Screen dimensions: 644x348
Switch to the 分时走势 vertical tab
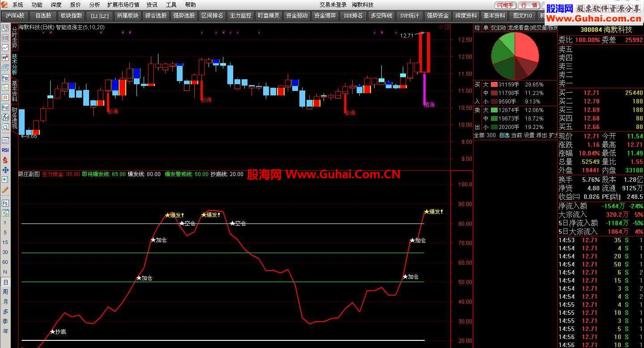[14, 37]
